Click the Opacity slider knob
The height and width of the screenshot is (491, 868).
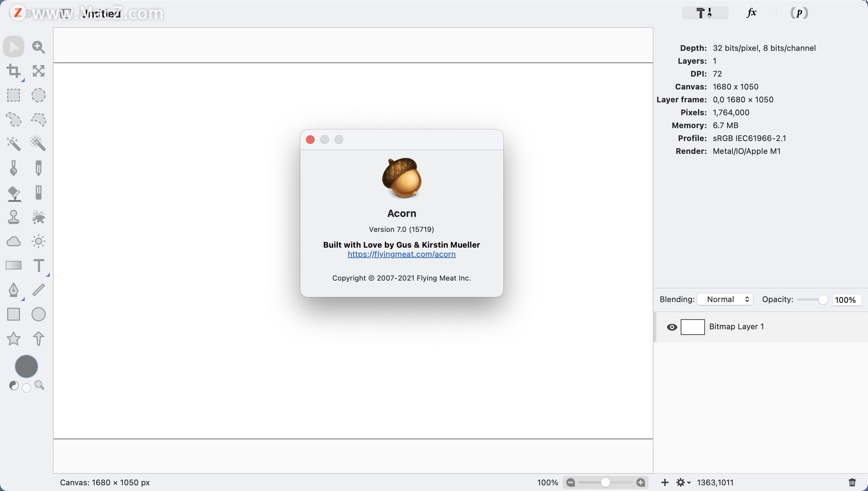coord(823,300)
